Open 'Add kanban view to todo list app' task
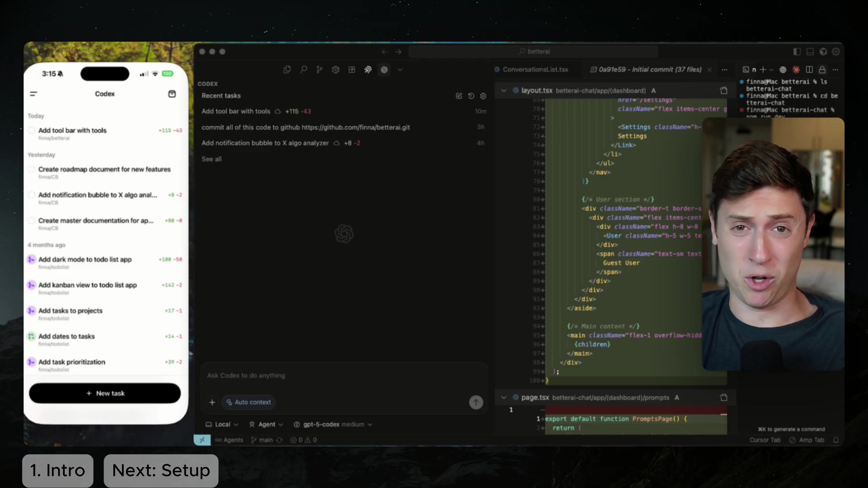This screenshot has height=488, width=868. [105, 288]
